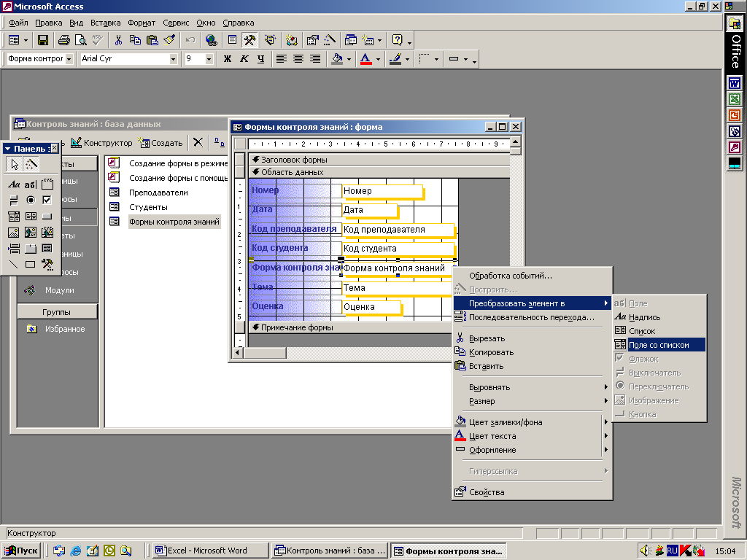
Task: Choose "Поле со списком" in the submenu
Action: [659, 345]
